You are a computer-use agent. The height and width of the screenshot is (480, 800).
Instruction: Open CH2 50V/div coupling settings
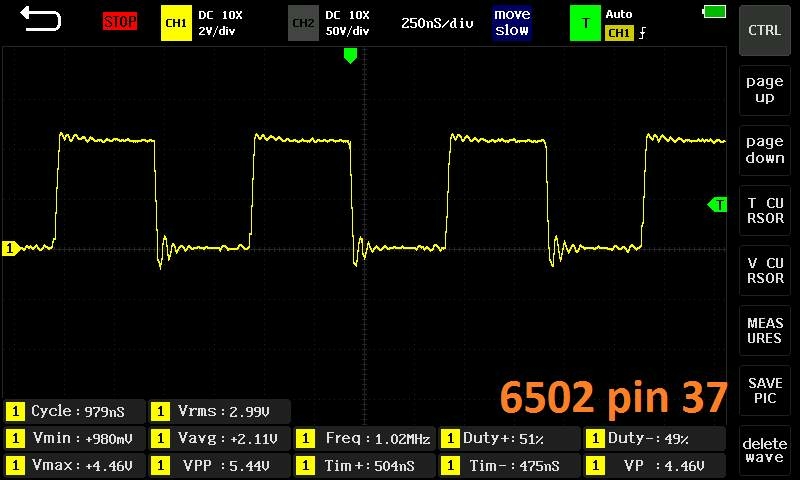tap(347, 23)
